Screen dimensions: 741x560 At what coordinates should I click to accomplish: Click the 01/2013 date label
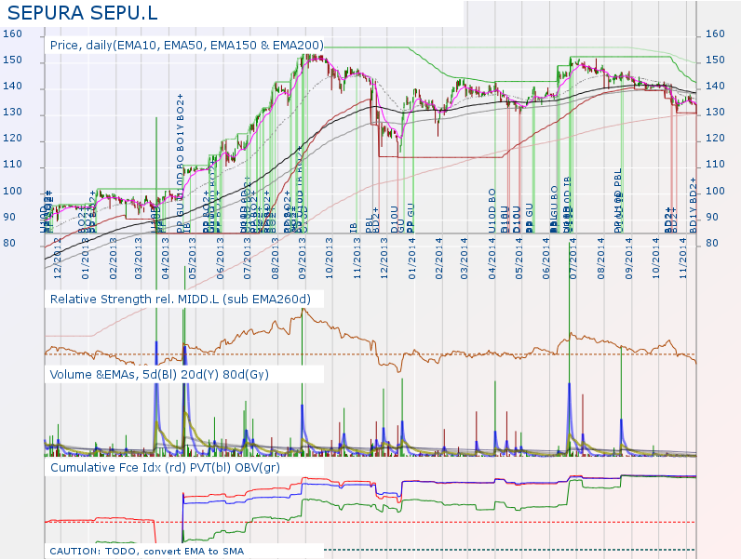coord(85,259)
